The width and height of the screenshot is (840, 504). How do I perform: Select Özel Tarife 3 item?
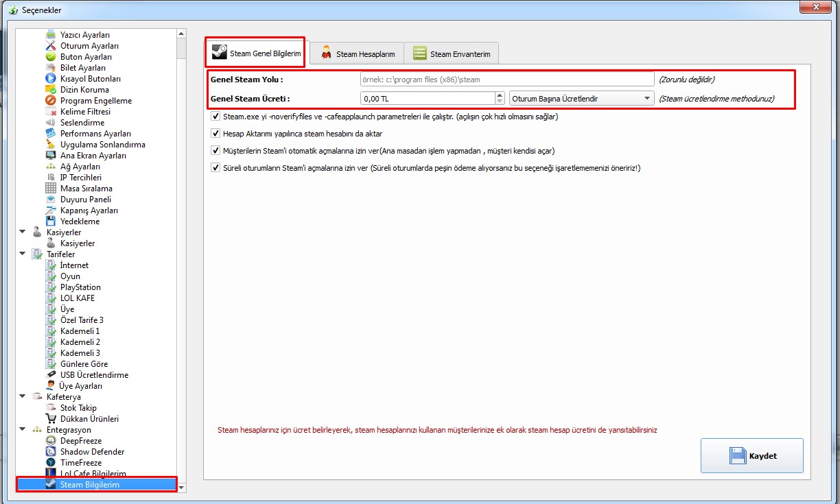tap(82, 320)
